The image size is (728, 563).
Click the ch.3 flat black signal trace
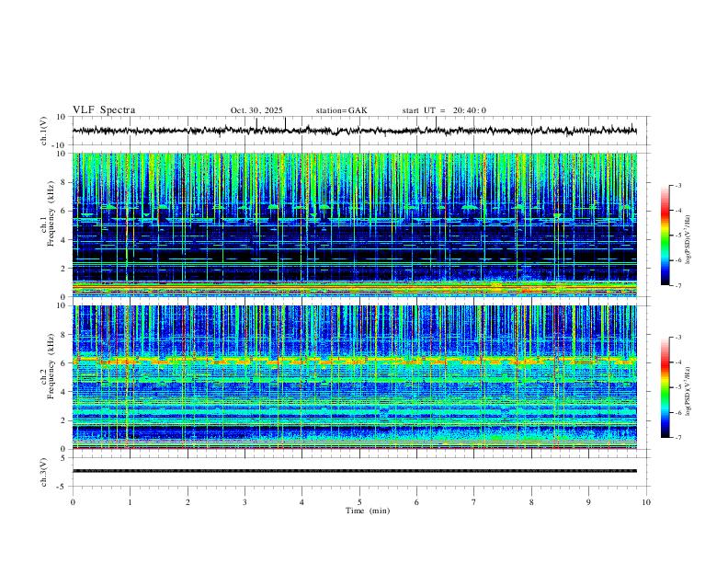coord(354,471)
